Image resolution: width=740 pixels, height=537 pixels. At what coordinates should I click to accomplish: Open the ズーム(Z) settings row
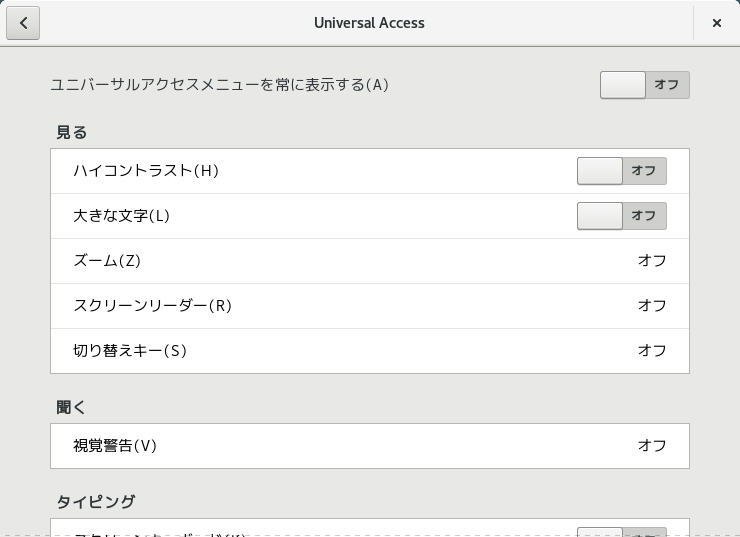click(x=370, y=261)
